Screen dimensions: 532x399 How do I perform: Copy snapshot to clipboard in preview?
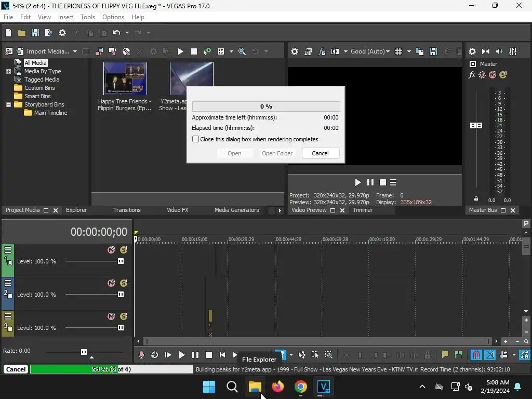420,51
